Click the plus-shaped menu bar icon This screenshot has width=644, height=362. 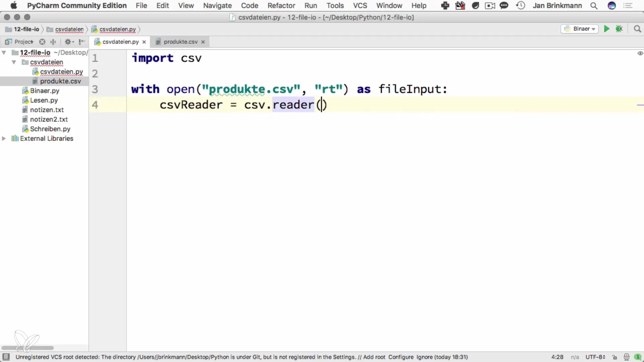pyautogui.click(x=445, y=6)
